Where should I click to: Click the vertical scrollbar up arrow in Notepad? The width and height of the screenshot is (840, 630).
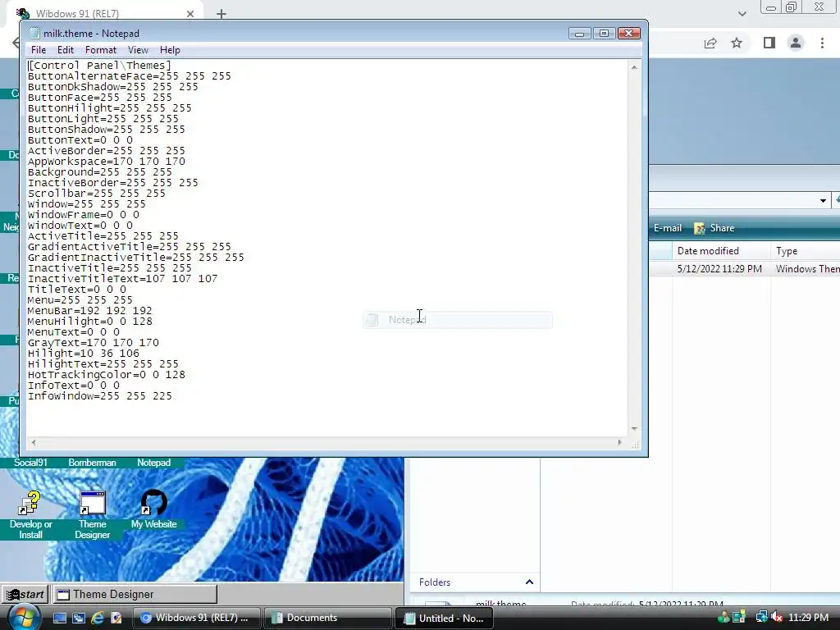634,67
